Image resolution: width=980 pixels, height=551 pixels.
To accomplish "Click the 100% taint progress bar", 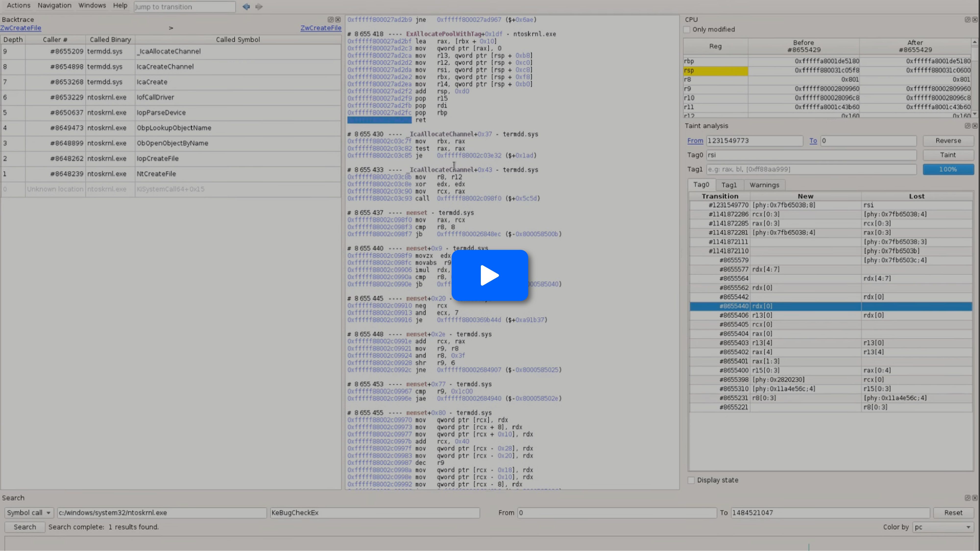I will coord(948,169).
